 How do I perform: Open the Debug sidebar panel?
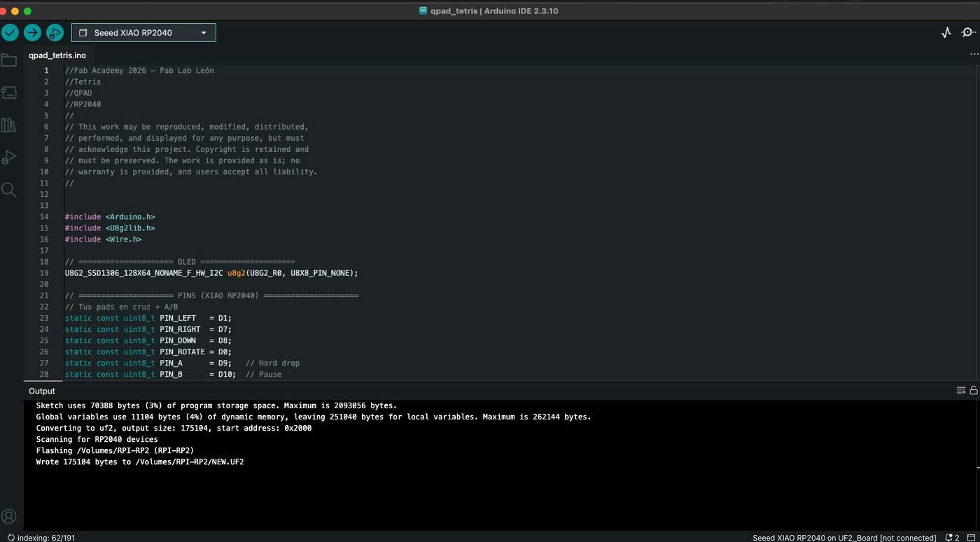[x=9, y=157]
